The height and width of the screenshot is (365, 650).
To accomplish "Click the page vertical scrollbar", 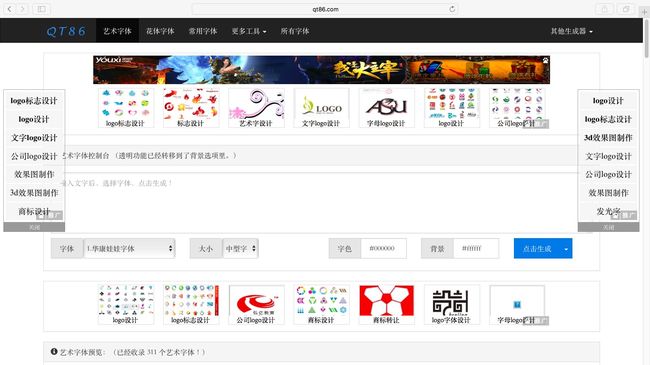I will click(x=646, y=39).
